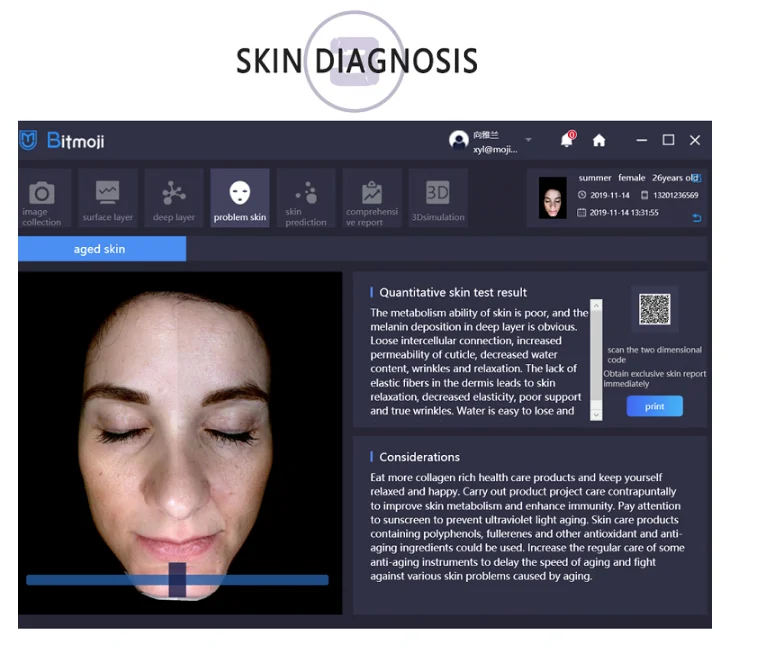The image size is (757, 658).
Task: Click the user account avatar
Action: point(459,140)
